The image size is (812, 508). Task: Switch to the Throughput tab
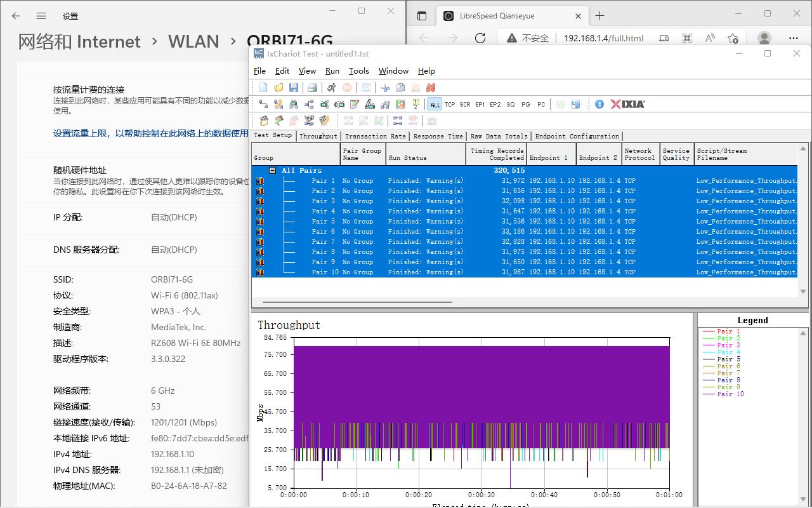[x=318, y=136]
